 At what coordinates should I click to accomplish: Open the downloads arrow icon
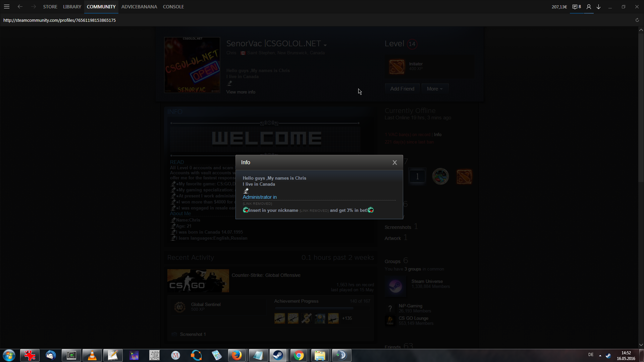pos(599,7)
